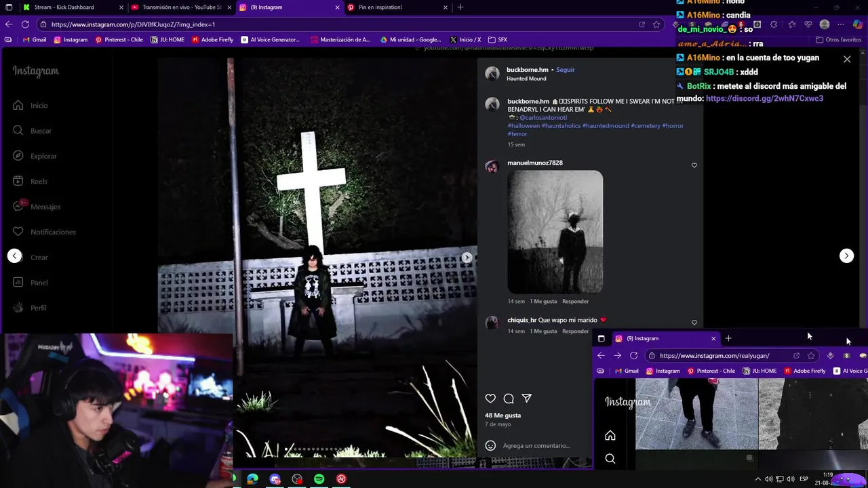Screen dimensions: 868x488
Task: Open the Otros favoritos folder
Action: click(838, 40)
